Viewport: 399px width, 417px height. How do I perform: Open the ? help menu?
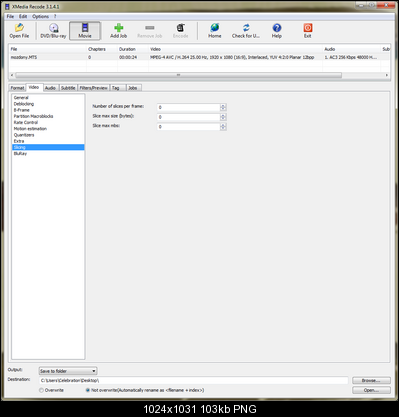(55, 16)
